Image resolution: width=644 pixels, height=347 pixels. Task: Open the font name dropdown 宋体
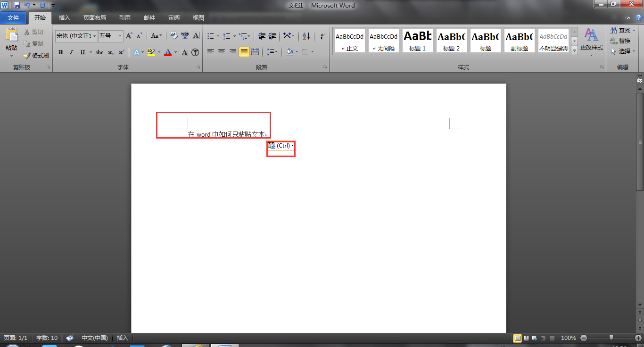click(95, 36)
